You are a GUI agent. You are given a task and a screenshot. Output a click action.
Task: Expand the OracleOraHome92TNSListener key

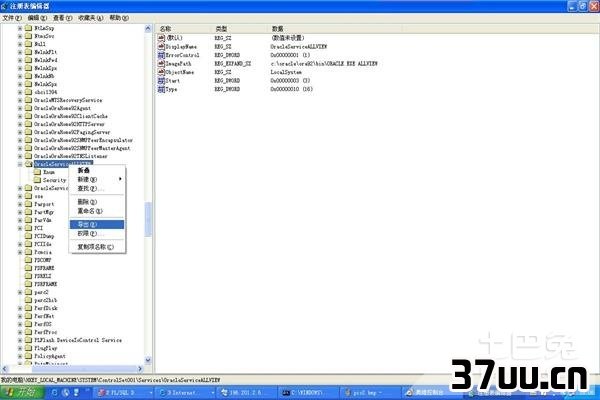pyautogui.click(x=20, y=156)
